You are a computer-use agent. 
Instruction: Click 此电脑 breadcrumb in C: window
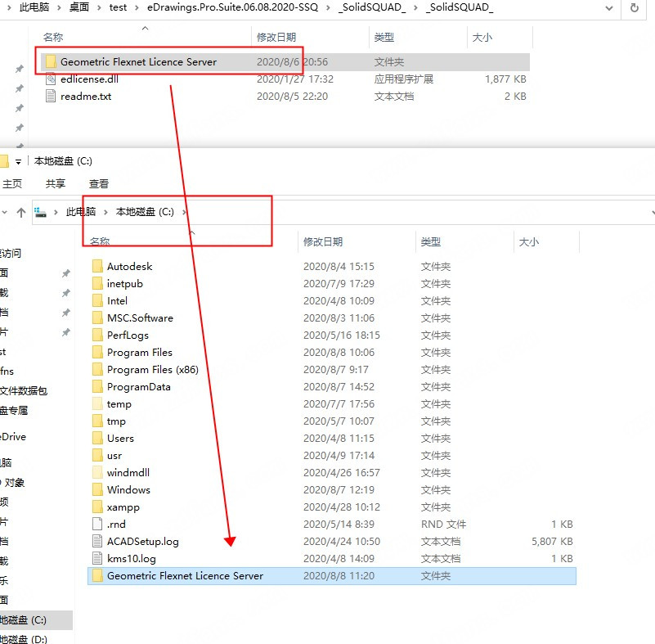coord(81,212)
